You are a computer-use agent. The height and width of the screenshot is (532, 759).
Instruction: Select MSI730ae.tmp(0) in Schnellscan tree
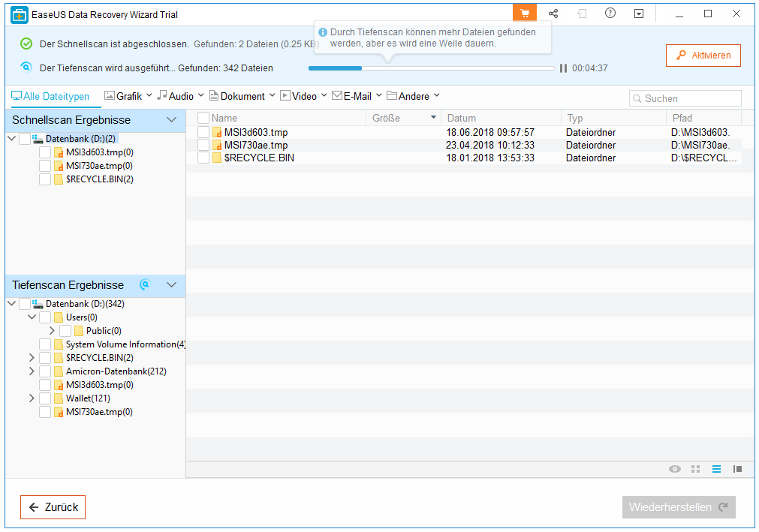pyautogui.click(x=99, y=166)
